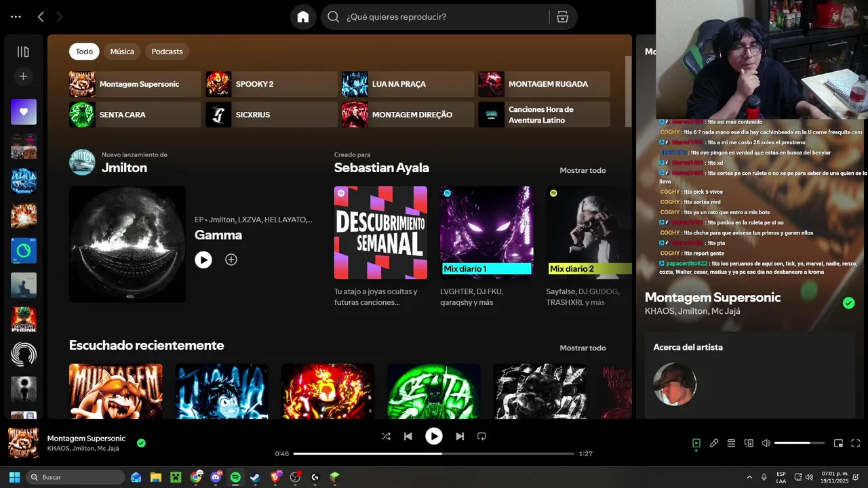The width and height of the screenshot is (868, 488).
Task: Navigate back with the left arrow
Action: pyautogui.click(x=41, y=17)
